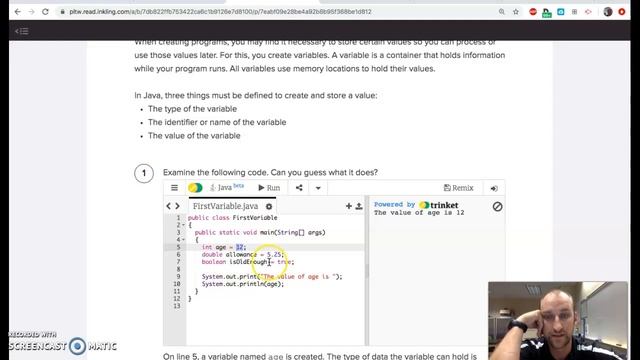Select the Java beta language label
640x360 pixels.
(x=227, y=187)
